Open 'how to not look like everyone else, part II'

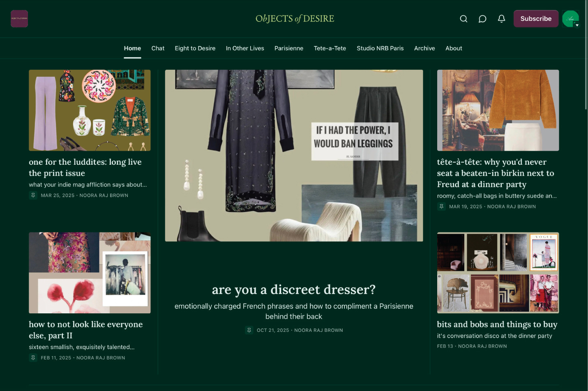click(x=86, y=330)
